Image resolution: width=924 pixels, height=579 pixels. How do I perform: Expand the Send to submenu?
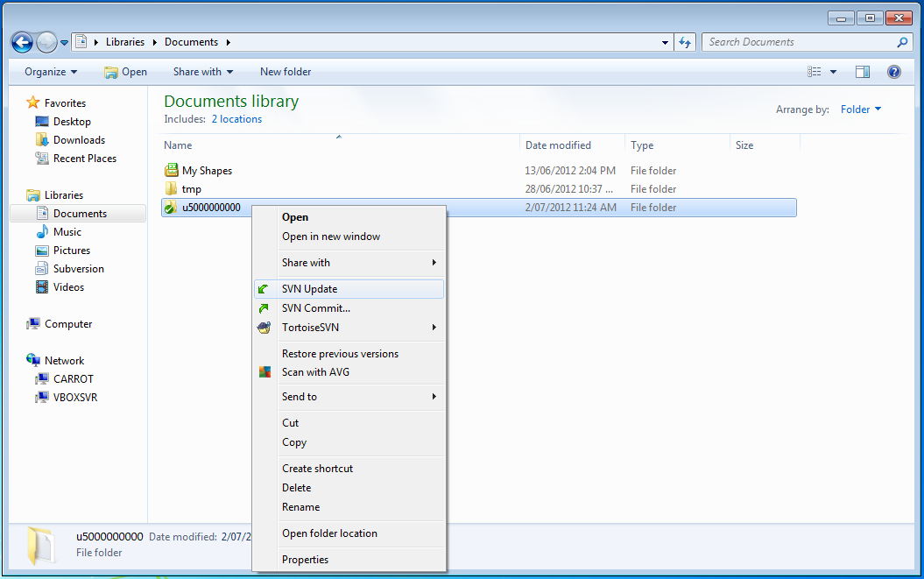click(x=298, y=396)
